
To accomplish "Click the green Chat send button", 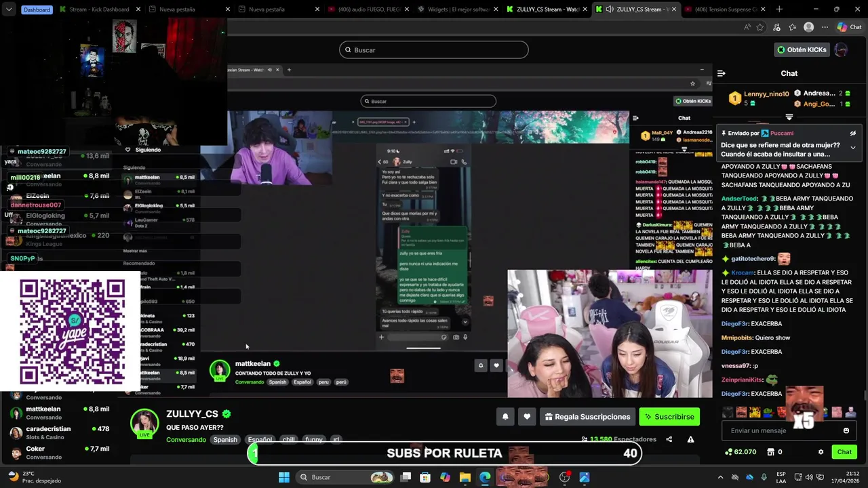I will [844, 452].
